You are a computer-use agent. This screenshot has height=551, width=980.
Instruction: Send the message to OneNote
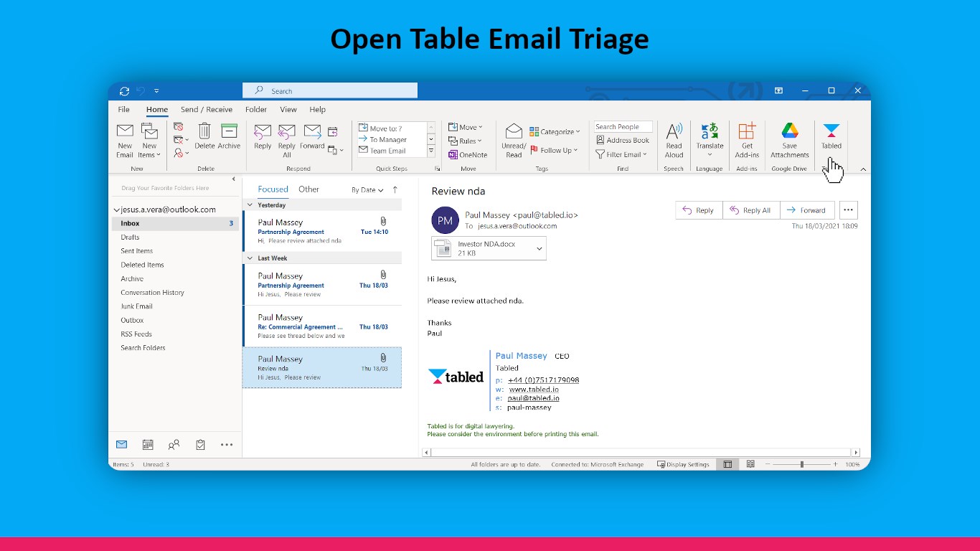point(468,154)
